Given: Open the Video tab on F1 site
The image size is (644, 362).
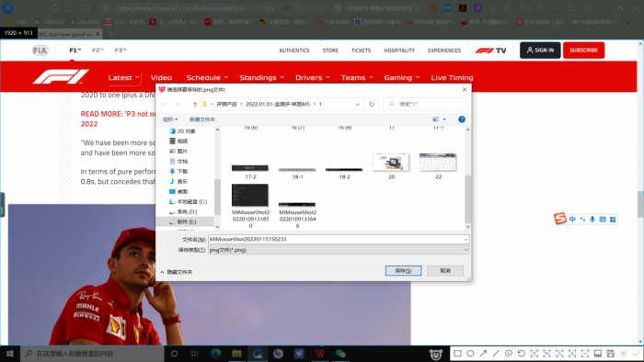Looking at the screenshot, I should click(161, 77).
